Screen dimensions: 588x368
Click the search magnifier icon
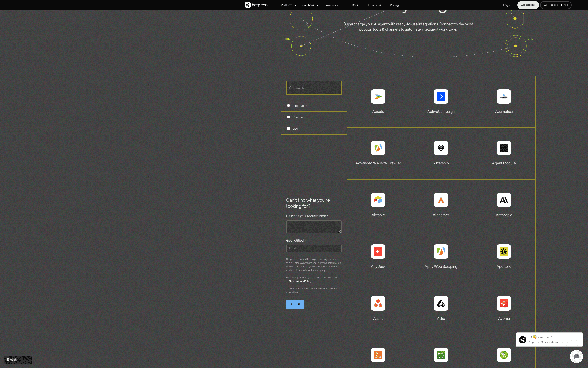[x=291, y=88]
